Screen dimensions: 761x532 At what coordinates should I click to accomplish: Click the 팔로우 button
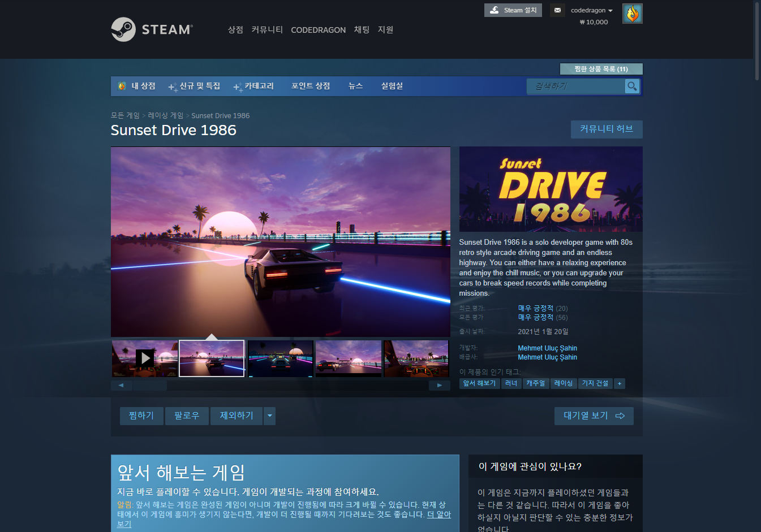click(x=187, y=416)
